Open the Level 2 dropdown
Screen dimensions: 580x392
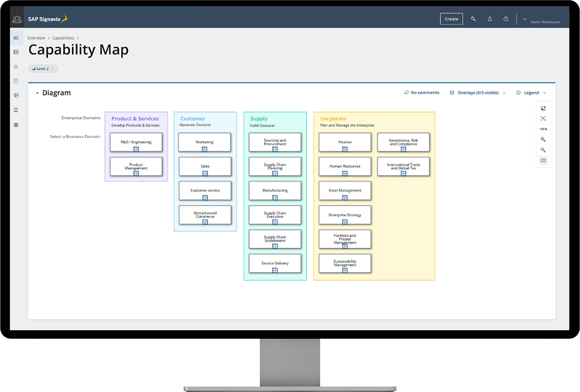pyautogui.click(x=43, y=68)
